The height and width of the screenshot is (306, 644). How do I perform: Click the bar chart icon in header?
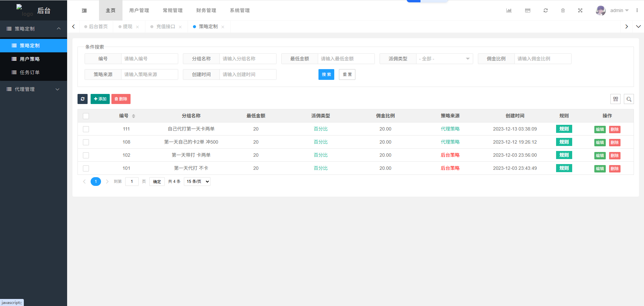pos(509,10)
